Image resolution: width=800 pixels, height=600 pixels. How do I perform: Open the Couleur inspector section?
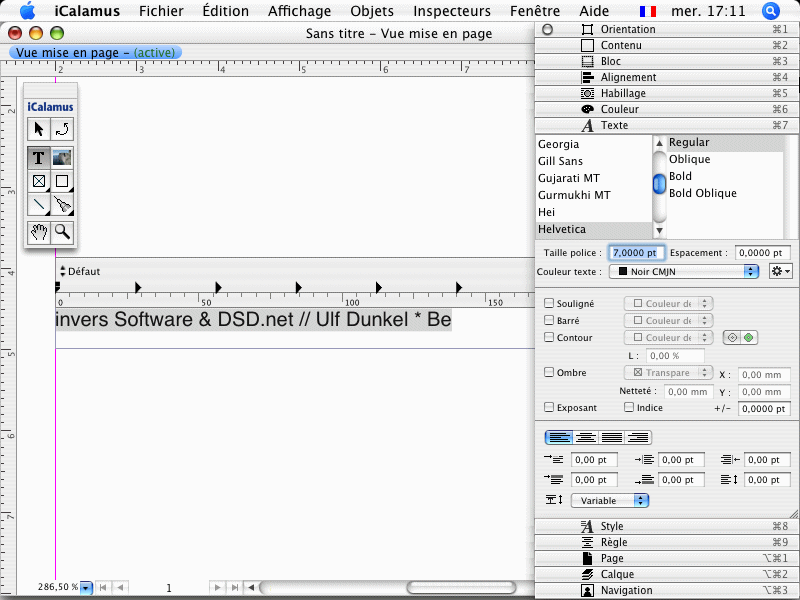666,109
